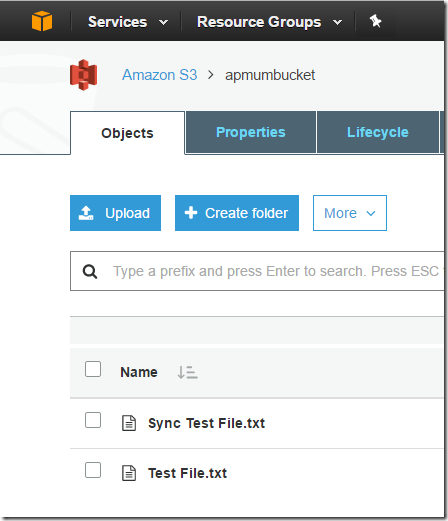Screen dimensions: 448x521
Task: Click the upload arrow icon in Upload button
Action: [x=86, y=213]
